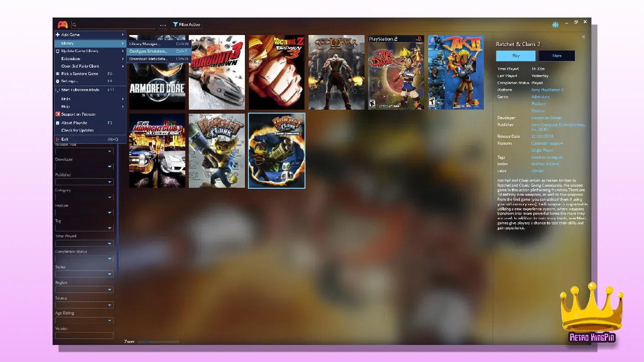The image size is (644, 362).
Task: Open the Links submenu
Action: coord(90,99)
